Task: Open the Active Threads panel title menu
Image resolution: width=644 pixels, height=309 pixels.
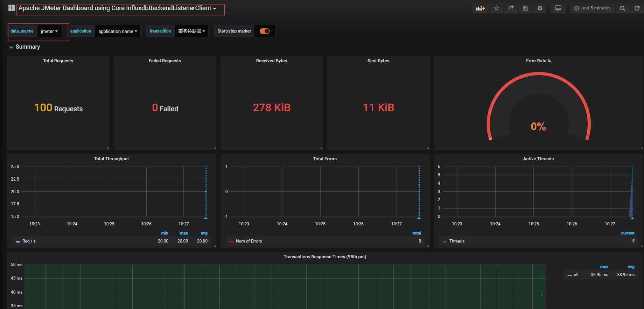Action: 538,159
